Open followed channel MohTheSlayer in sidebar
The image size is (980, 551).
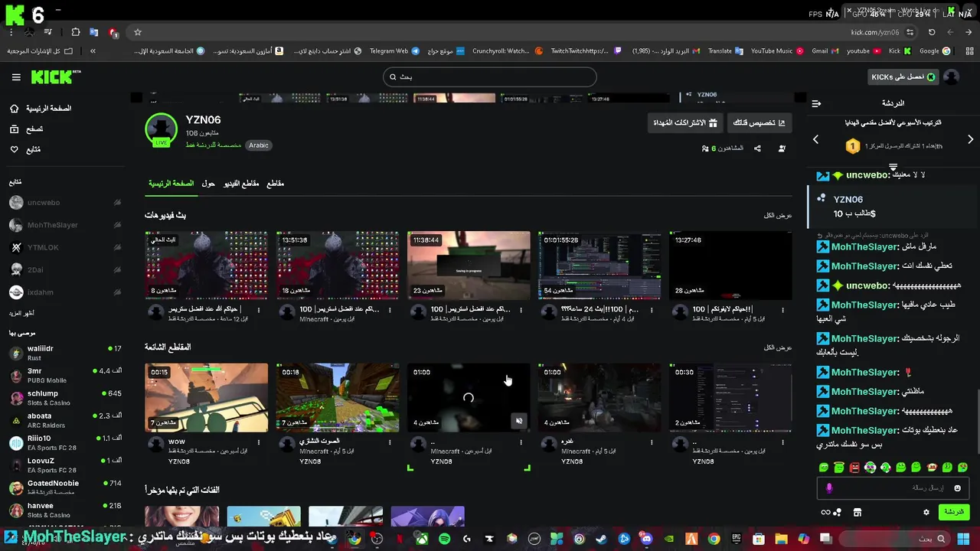pyautogui.click(x=65, y=225)
